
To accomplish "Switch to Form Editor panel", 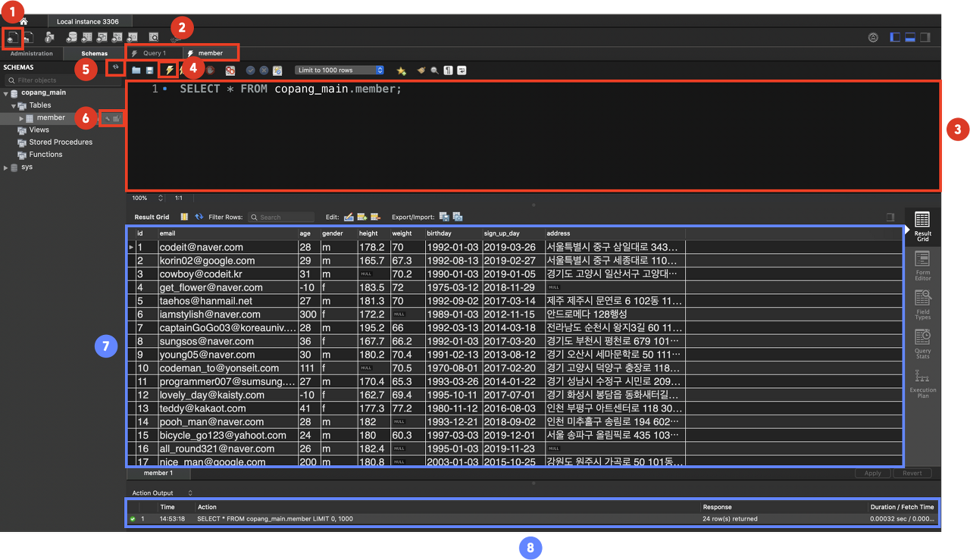I will click(x=922, y=266).
